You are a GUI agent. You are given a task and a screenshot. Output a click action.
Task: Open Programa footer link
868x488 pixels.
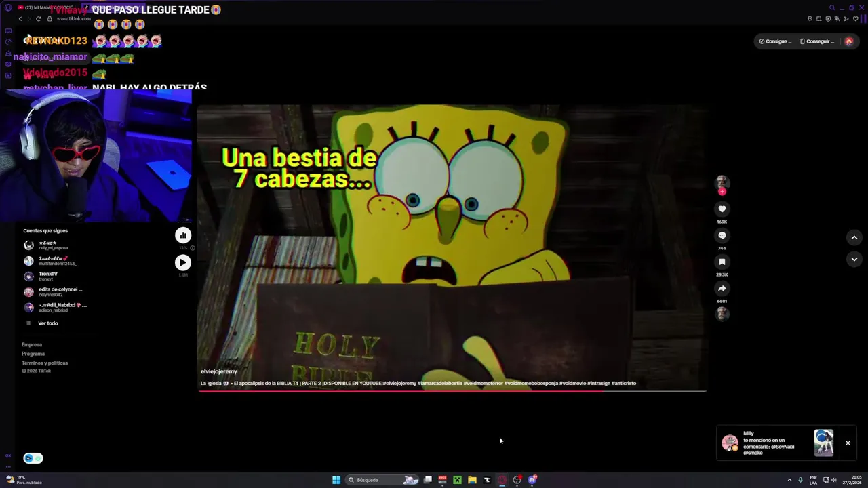pyautogui.click(x=33, y=354)
